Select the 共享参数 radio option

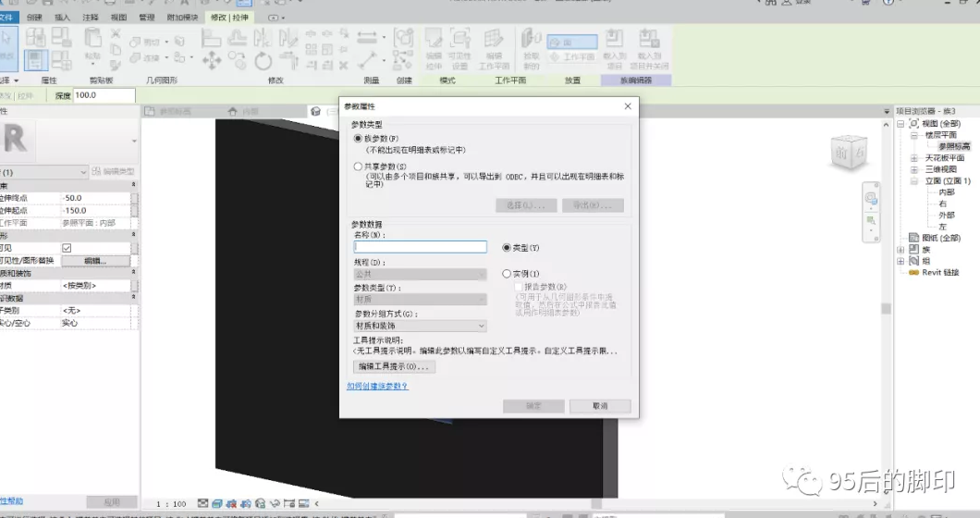(x=358, y=166)
